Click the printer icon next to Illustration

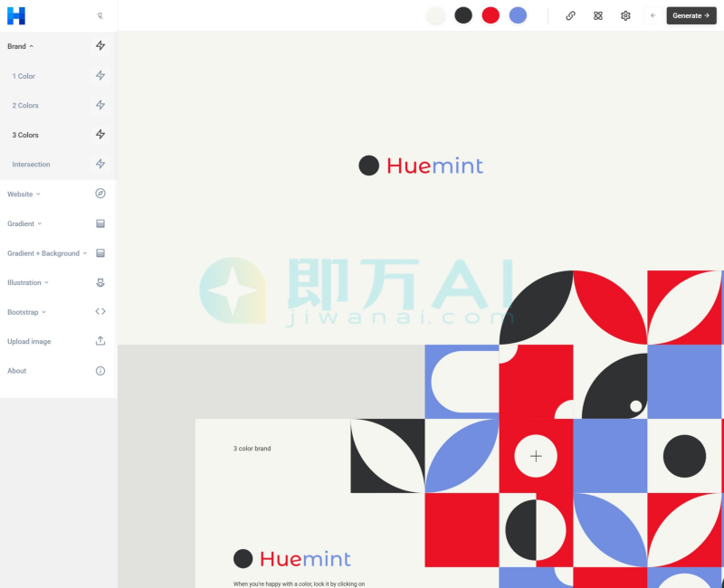pos(100,282)
